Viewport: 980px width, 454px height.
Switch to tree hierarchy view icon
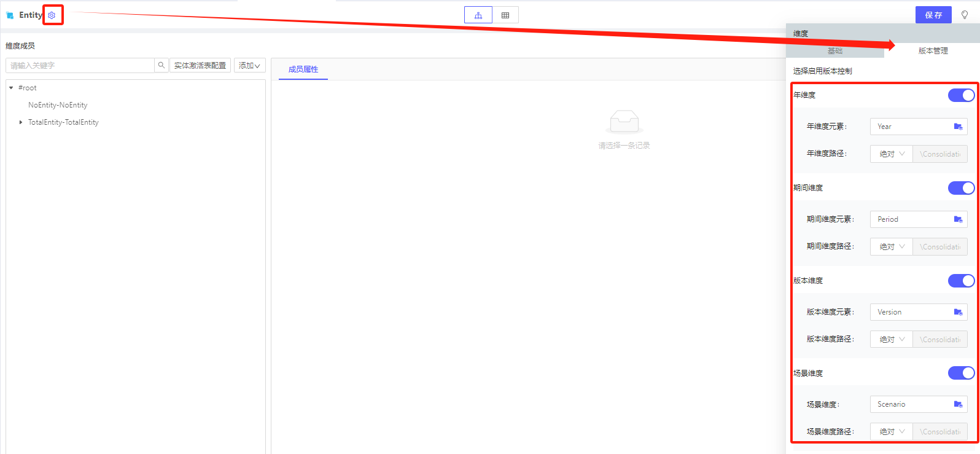(x=478, y=15)
